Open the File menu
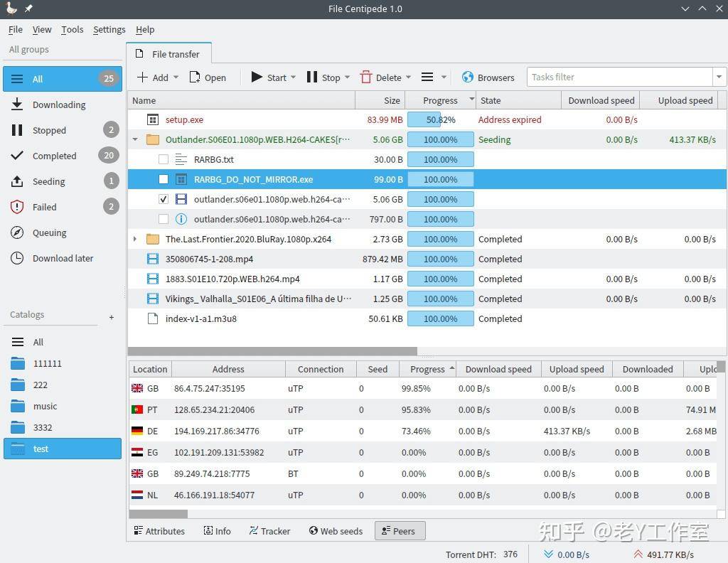This screenshot has width=728, height=563. 16,30
